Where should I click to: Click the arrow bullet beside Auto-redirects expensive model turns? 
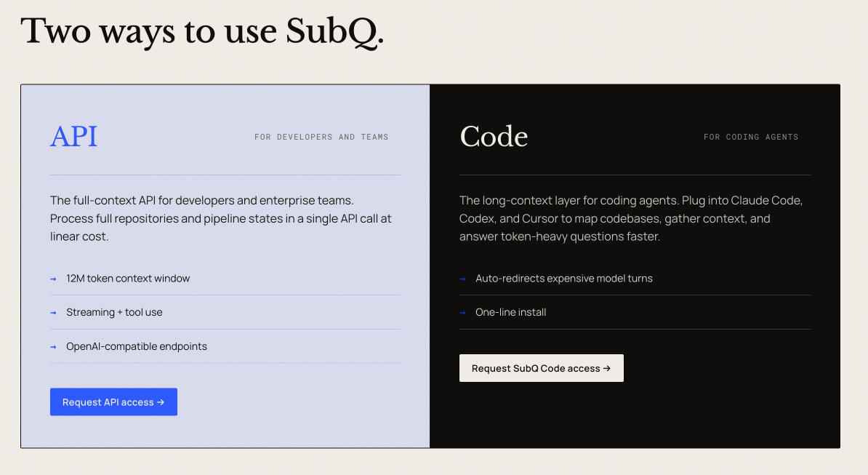[463, 279]
